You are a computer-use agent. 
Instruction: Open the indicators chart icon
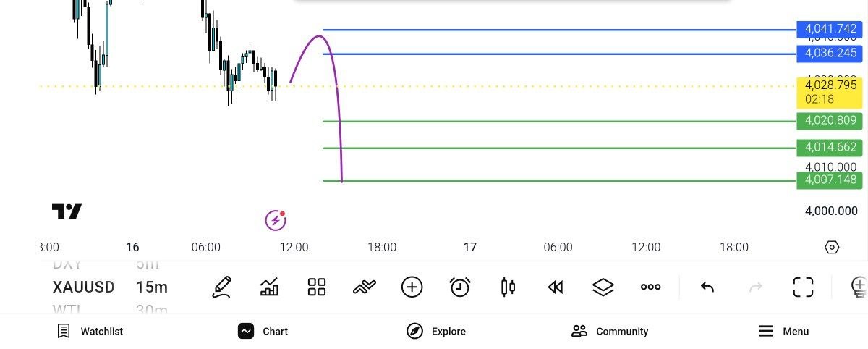[269, 287]
